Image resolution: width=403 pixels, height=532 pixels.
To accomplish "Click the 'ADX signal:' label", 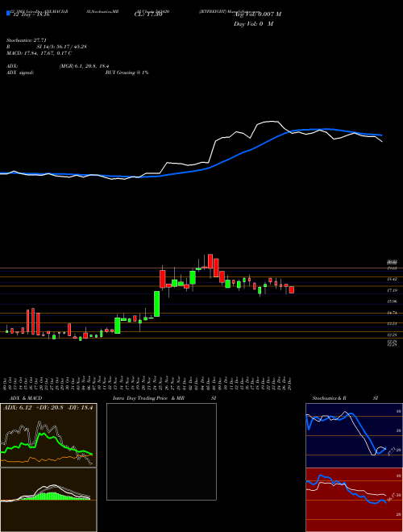I will [x=20, y=73].
